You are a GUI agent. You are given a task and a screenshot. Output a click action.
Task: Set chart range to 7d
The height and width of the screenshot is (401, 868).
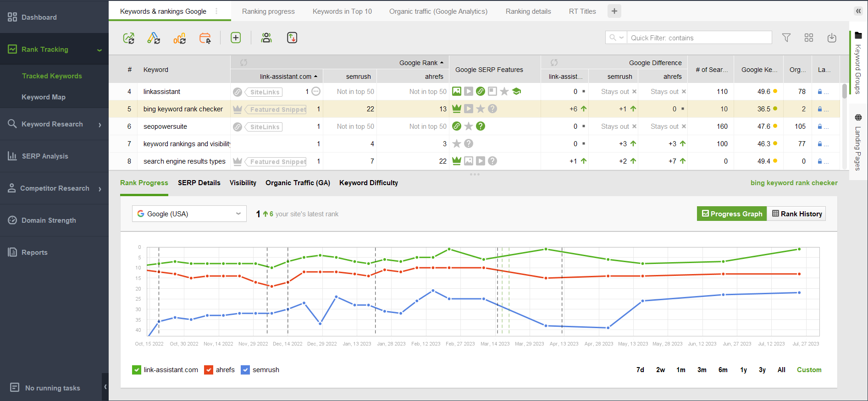[640, 370]
